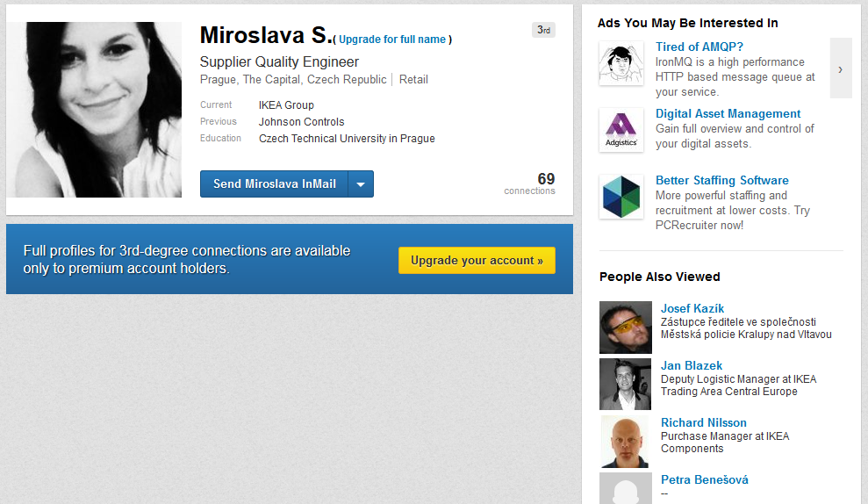Click Purchase Manager at IKEA Components description
Screen dimensions: 868x504
pos(725,443)
